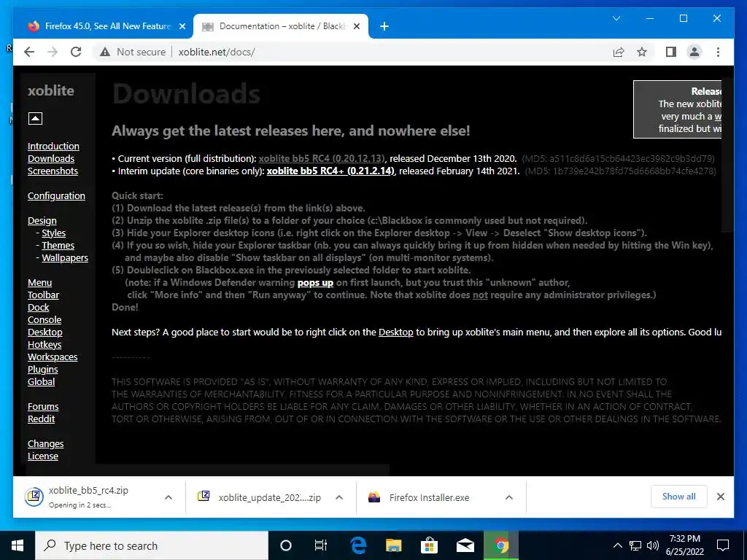This screenshot has height=560, width=747.
Task: Open the Mail app from the taskbar
Action: (x=465, y=545)
